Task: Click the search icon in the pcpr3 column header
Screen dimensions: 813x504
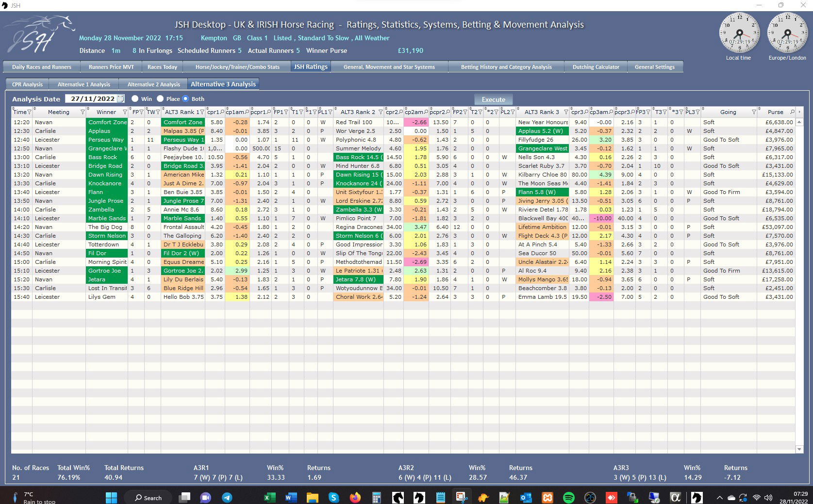Action: pyautogui.click(x=632, y=112)
